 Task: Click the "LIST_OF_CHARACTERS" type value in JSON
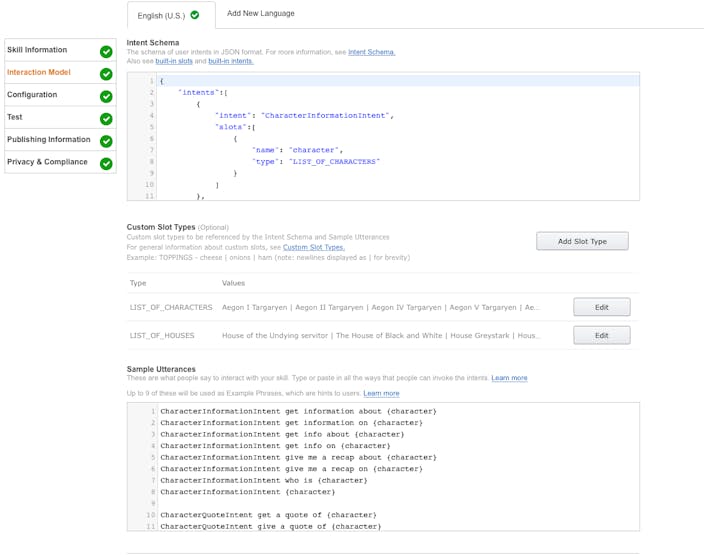pyautogui.click(x=334, y=162)
